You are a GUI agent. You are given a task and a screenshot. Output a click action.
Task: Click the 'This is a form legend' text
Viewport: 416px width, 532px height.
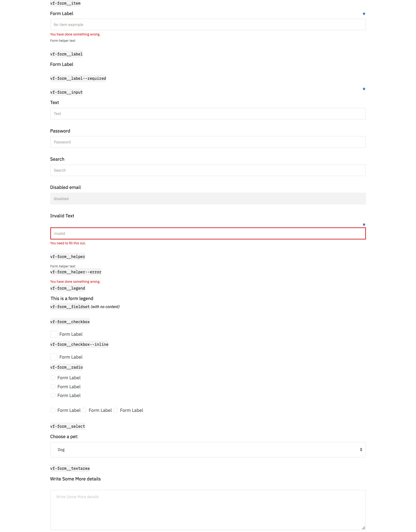[72, 298]
